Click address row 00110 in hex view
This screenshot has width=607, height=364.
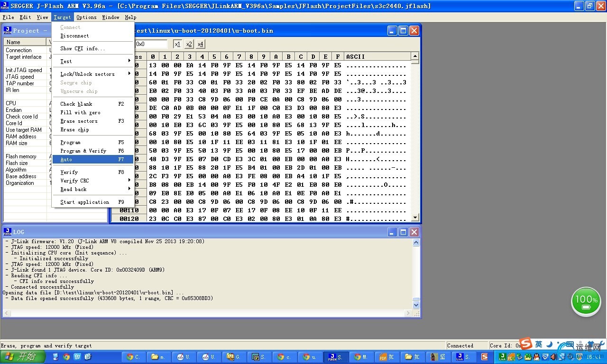[x=129, y=210]
